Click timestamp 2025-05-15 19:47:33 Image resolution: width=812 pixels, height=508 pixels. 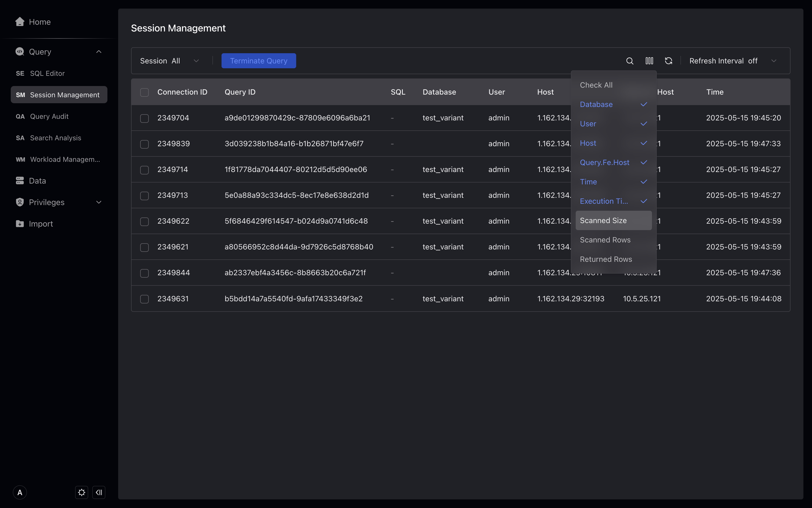coord(743,144)
